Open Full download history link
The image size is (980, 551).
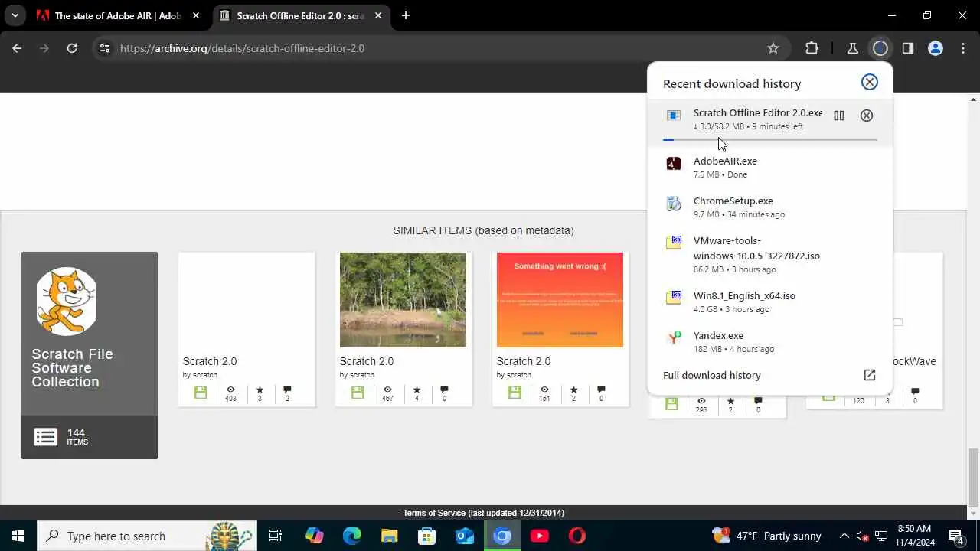[x=712, y=375]
